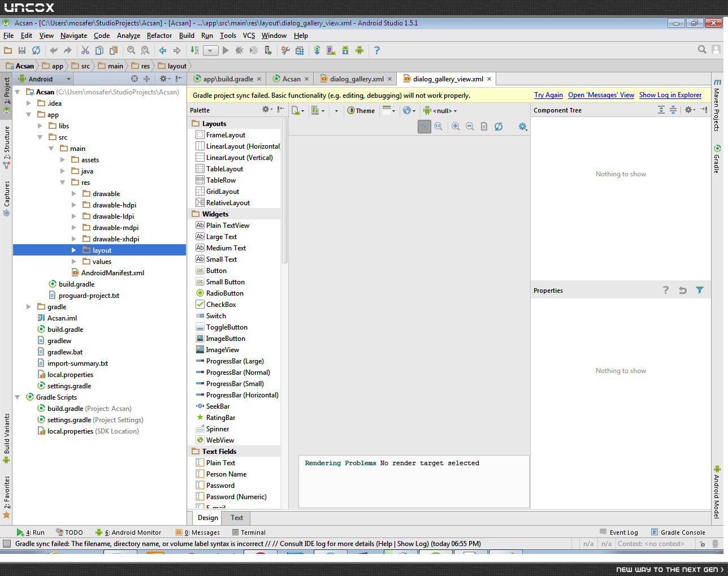The height and width of the screenshot is (576, 728).
Task: Click the Sync Project with Gradle Files icon
Action: pos(317,50)
